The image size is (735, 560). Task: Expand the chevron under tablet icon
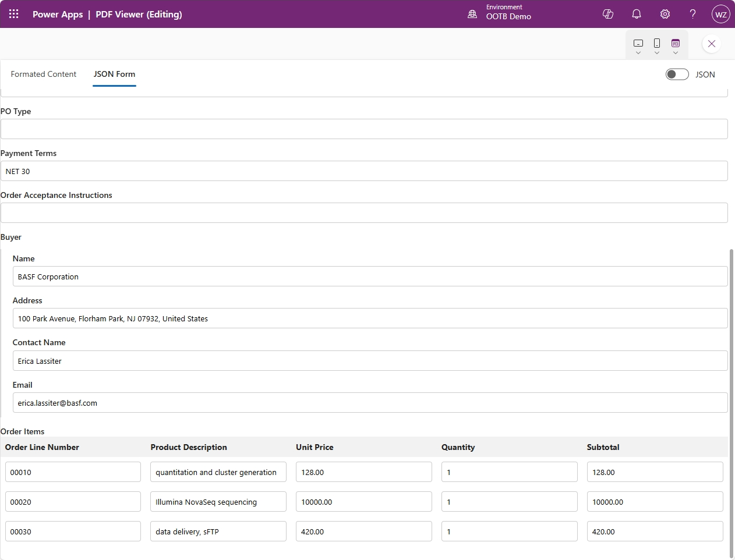638,53
